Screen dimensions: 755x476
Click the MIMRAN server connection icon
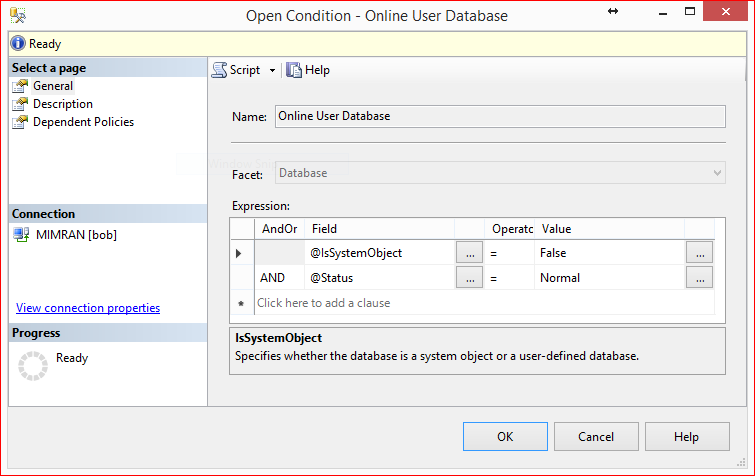(21, 233)
